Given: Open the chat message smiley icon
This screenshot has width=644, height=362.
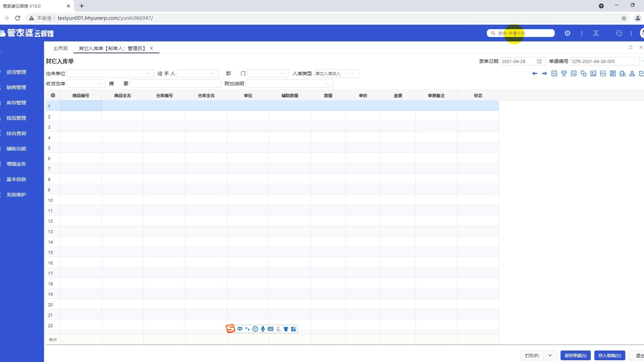Looking at the screenshot, I should pos(619,33).
